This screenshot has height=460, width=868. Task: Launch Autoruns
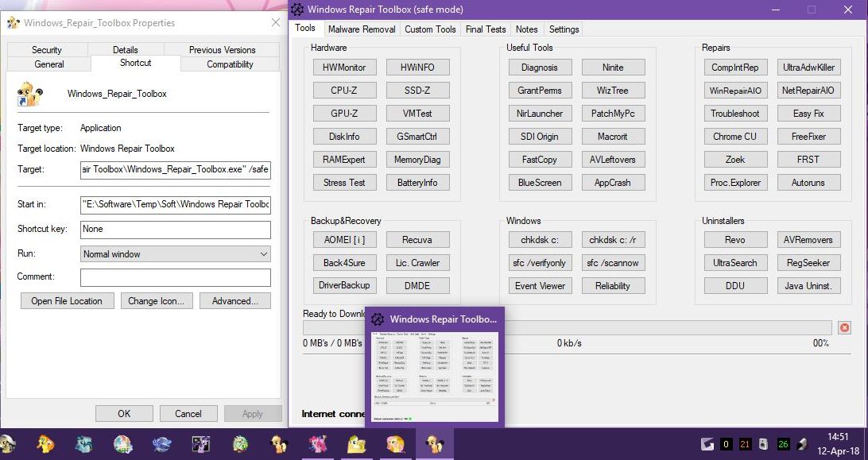tap(808, 183)
